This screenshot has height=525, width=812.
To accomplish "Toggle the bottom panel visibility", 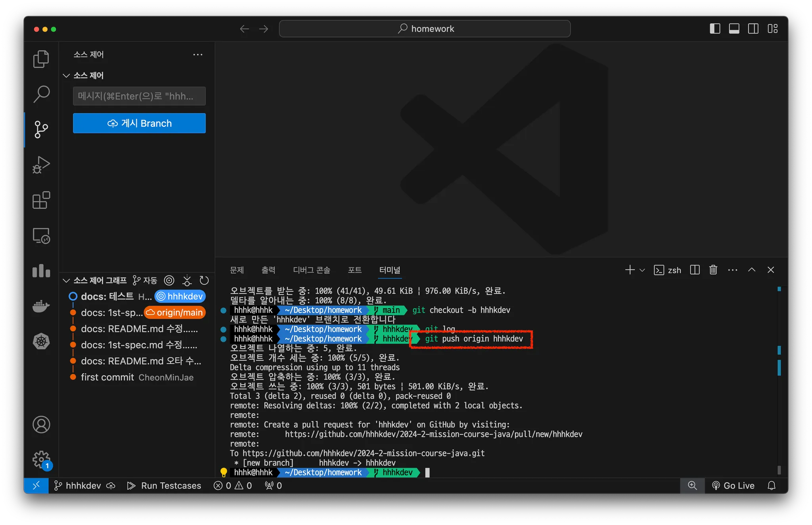I will (x=734, y=29).
